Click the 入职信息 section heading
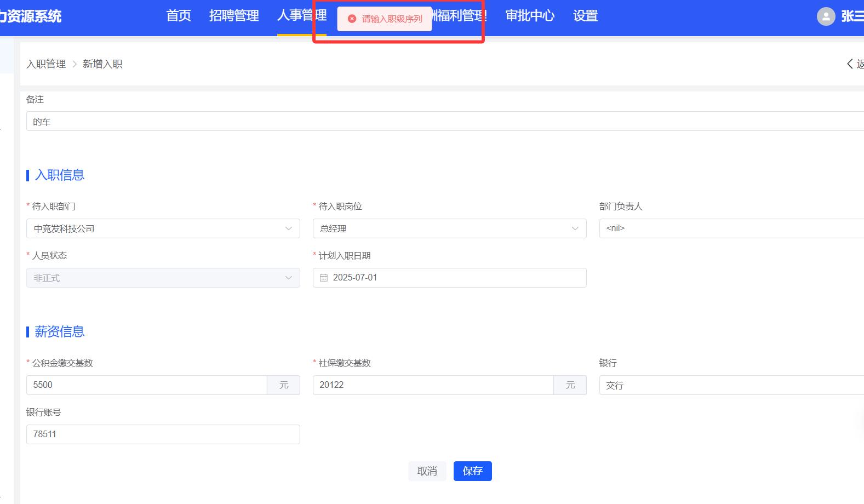 pyautogui.click(x=59, y=175)
